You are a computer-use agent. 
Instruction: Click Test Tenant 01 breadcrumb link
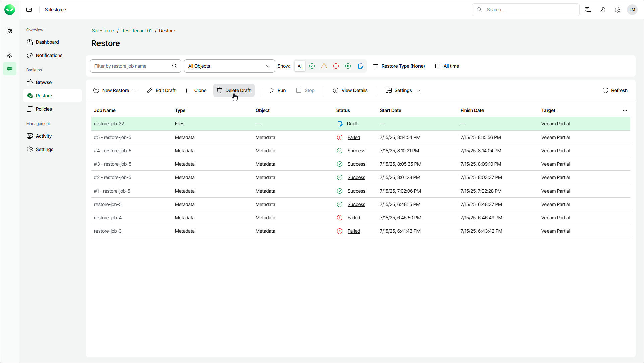tap(137, 31)
